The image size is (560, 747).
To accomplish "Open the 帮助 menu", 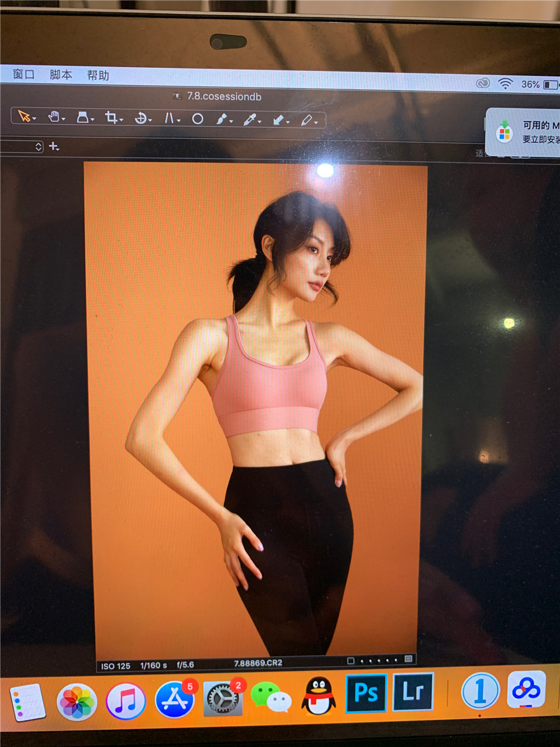I will click(98, 75).
